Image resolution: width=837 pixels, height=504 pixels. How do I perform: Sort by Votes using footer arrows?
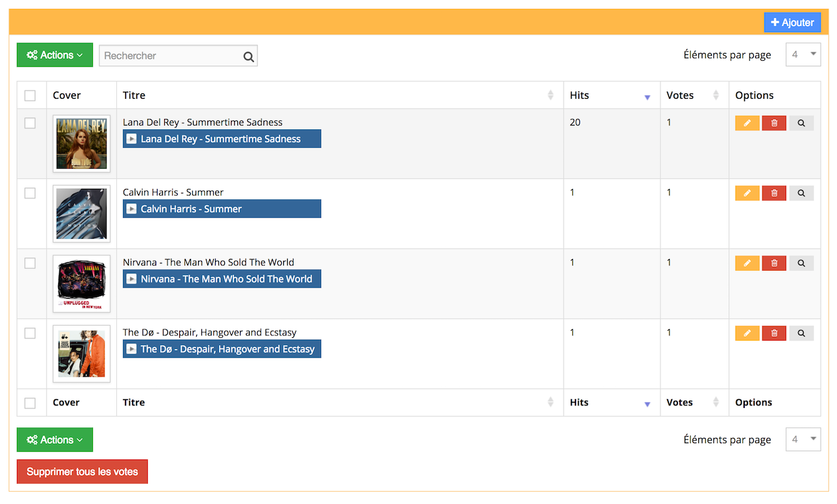pyautogui.click(x=716, y=403)
